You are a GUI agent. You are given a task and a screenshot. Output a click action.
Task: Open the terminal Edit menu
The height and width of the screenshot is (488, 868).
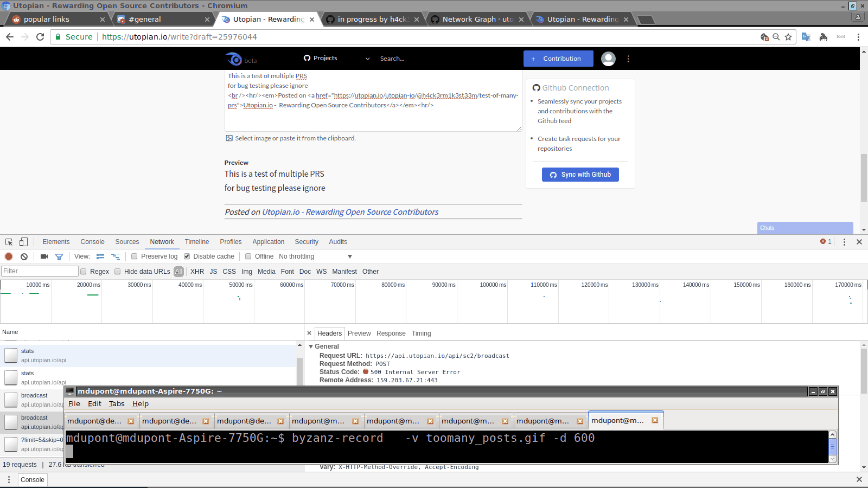pos(94,404)
